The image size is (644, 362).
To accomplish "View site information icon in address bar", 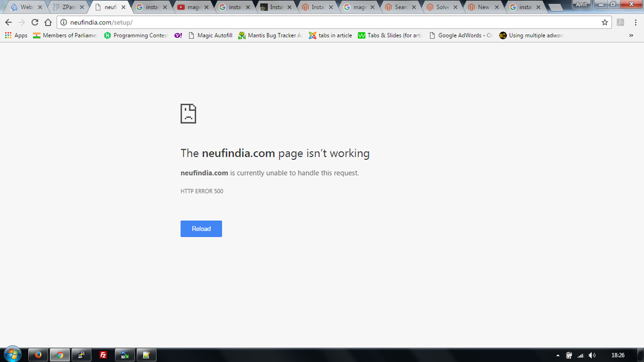I will point(64,23).
